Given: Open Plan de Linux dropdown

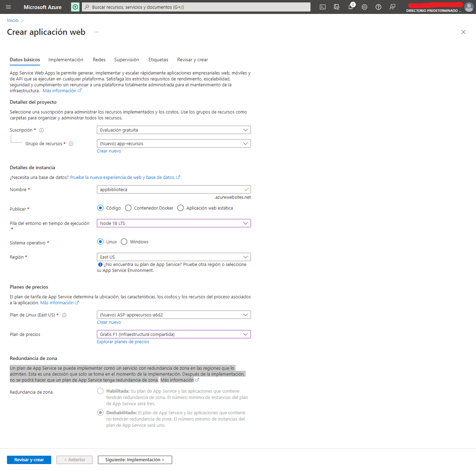Looking at the screenshot, I should [174, 315].
